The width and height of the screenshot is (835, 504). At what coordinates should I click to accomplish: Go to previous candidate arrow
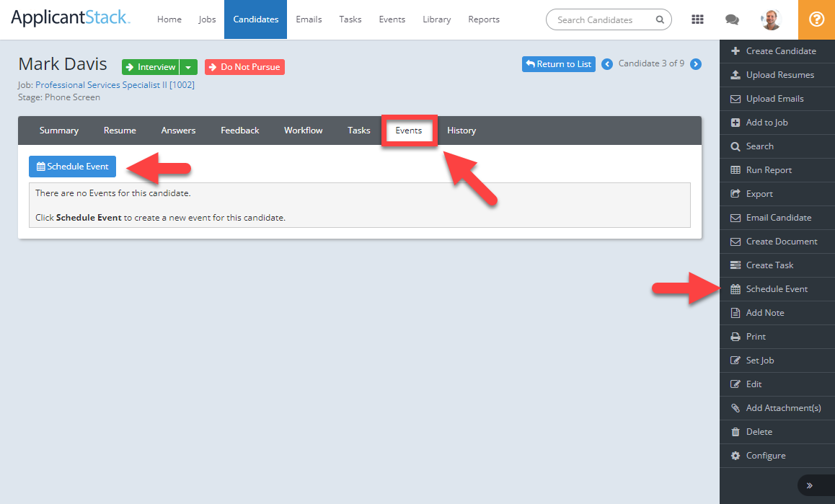(x=607, y=64)
